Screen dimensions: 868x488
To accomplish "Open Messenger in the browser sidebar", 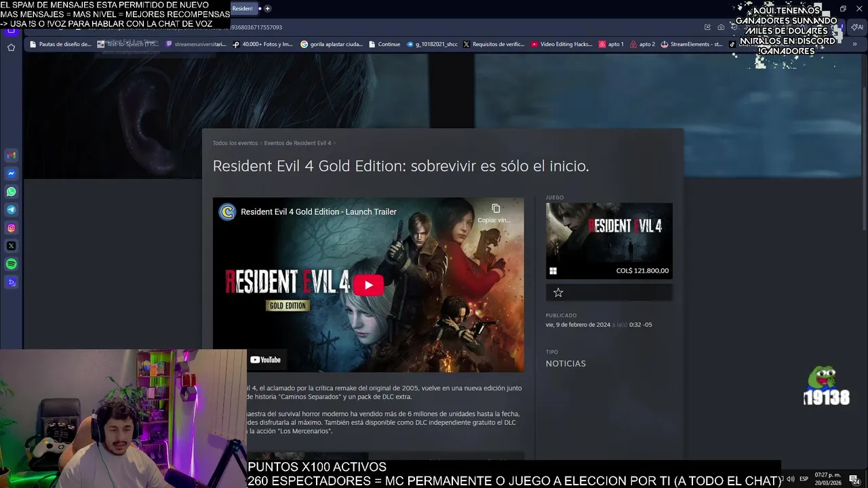I will click(11, 174).
